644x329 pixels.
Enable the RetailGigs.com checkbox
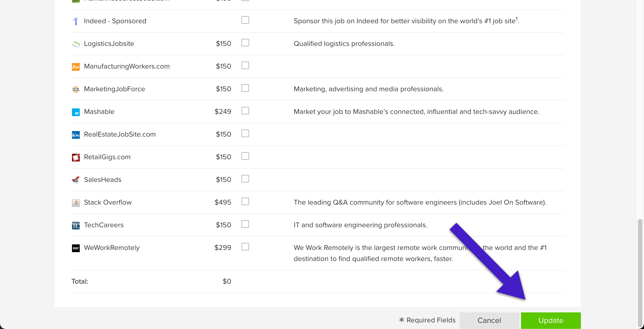coord(245,156)
